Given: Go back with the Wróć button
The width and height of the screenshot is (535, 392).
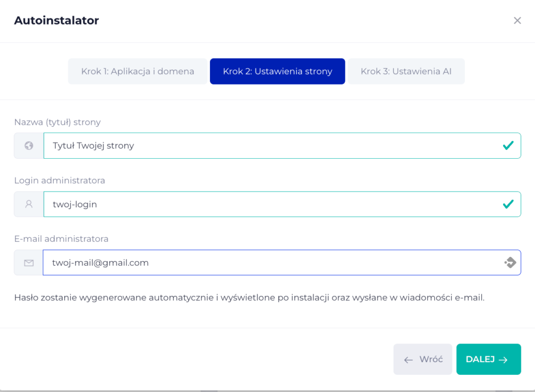Looking at the screenshot, I should pos(423,359).
